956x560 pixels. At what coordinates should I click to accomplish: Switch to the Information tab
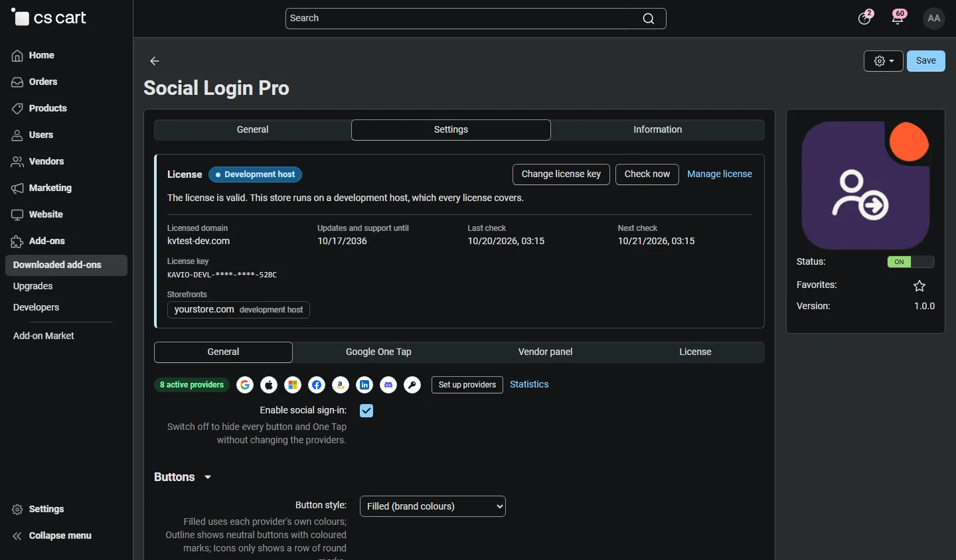click(x=658, y=130)
